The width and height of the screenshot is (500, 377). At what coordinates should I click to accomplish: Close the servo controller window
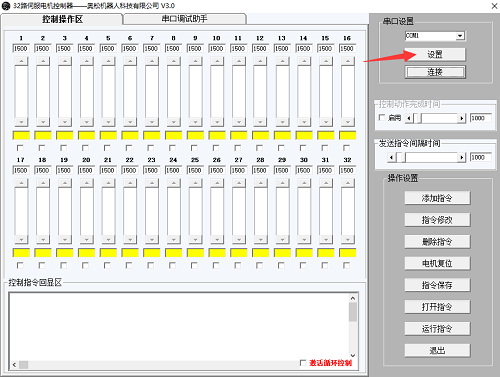(x=494, y=6)
